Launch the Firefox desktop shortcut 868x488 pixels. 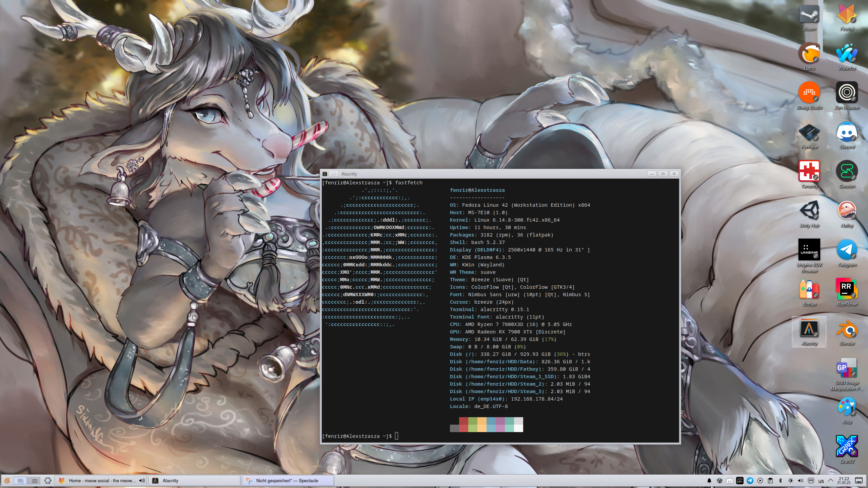[847, 18]
